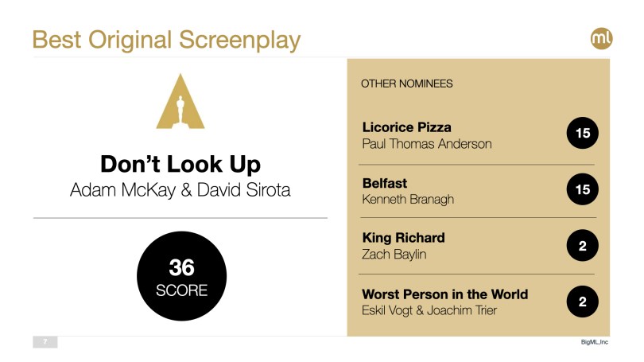
Task: Select the King Richard nominee title
Action: 403,238
